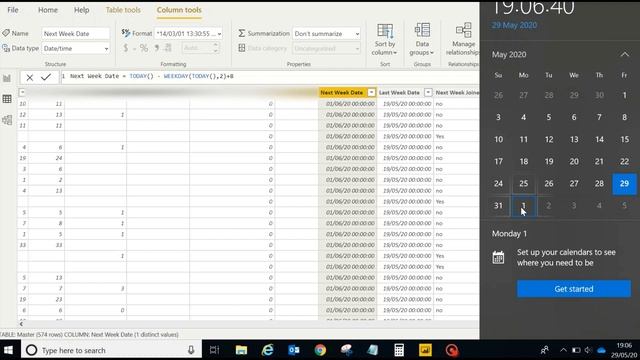Open Calculator from the taskbar
This screenshot has width=640, height=360.
click(399, 350)
